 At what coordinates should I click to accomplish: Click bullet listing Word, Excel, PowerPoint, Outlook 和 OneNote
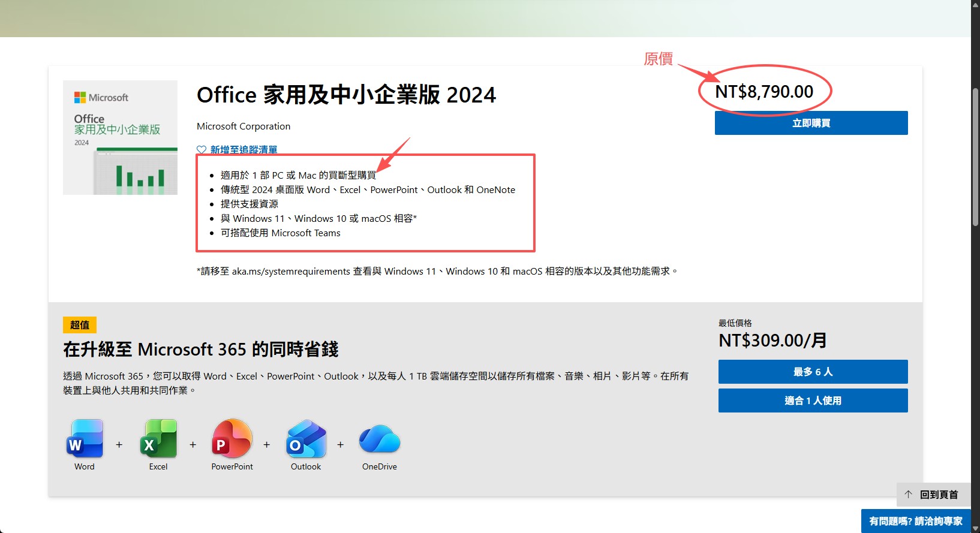coord(368,189)
